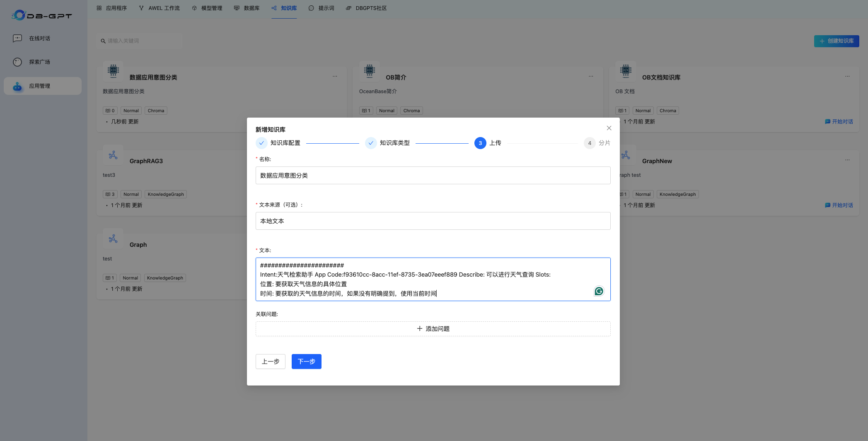Screen dimensions: 868x441
Task: Click the GraphNew card title
Action: point(657,161)
